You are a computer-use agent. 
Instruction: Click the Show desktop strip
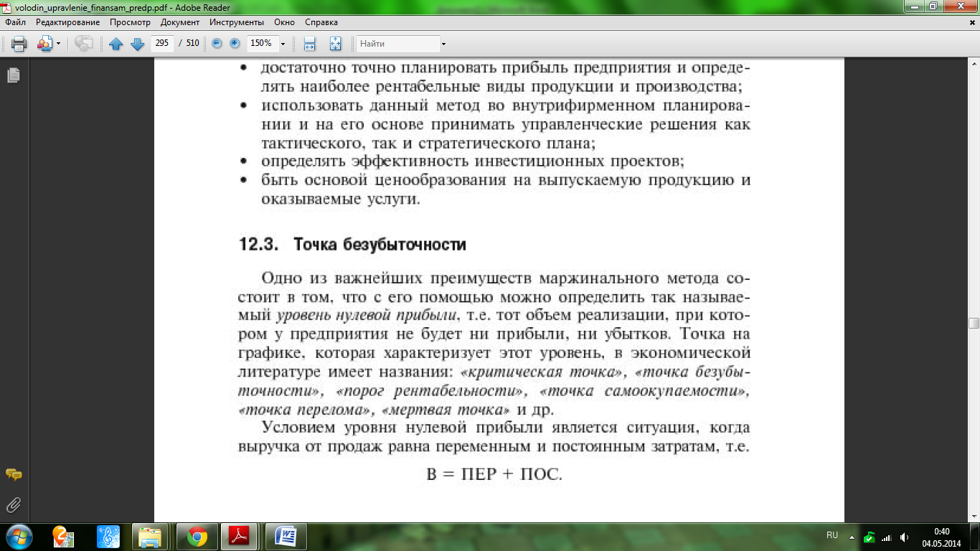click(x=975, y=537)
